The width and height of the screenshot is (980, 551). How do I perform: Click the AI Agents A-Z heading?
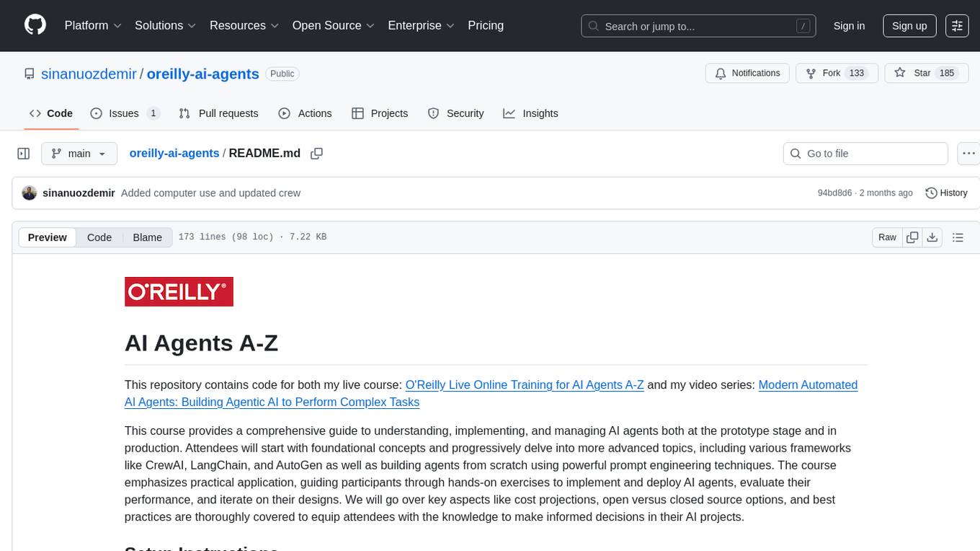tap(201, 343)
